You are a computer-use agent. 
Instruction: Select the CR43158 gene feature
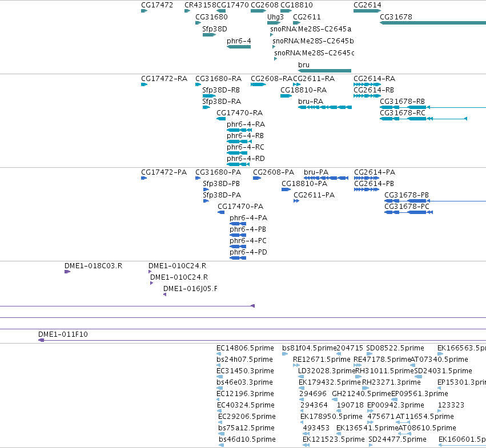pyautogui.click(x=187, y=11)
